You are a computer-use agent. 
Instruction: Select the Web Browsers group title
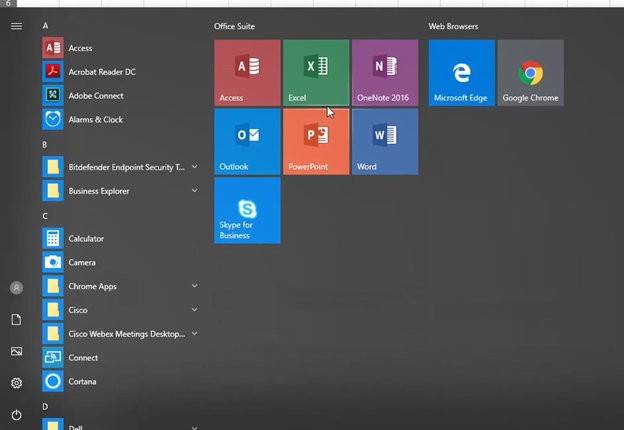coord(453,26)
